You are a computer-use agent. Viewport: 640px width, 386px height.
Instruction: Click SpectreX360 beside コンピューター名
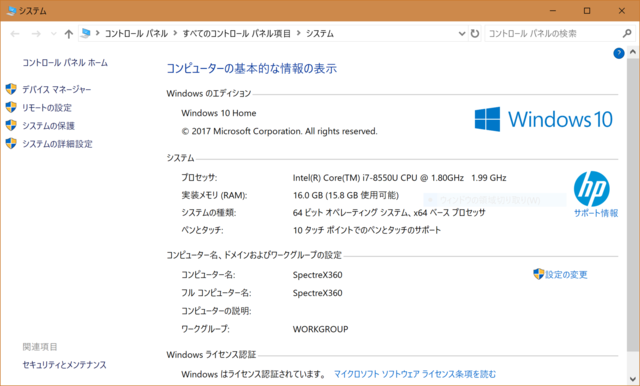318,275
